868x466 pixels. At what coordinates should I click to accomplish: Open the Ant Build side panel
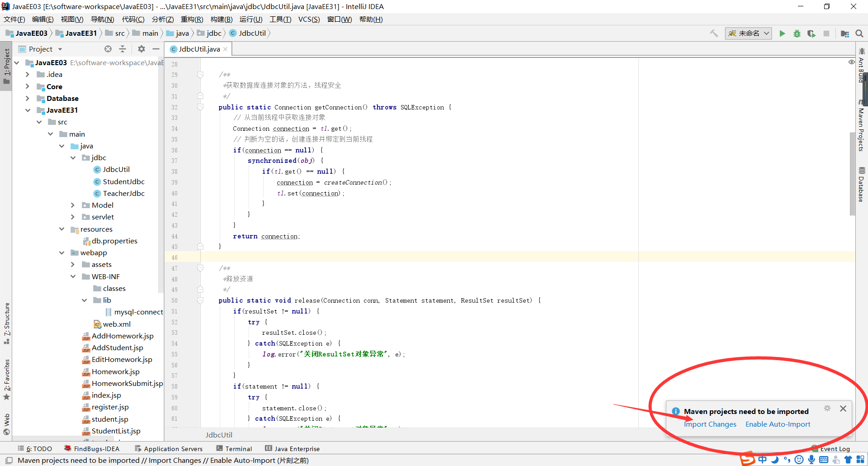point(862,65)
